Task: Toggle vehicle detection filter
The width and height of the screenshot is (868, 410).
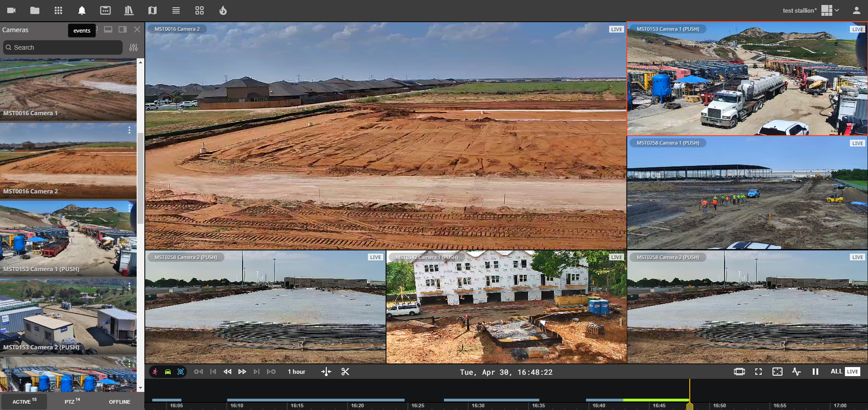Action: 168,372
